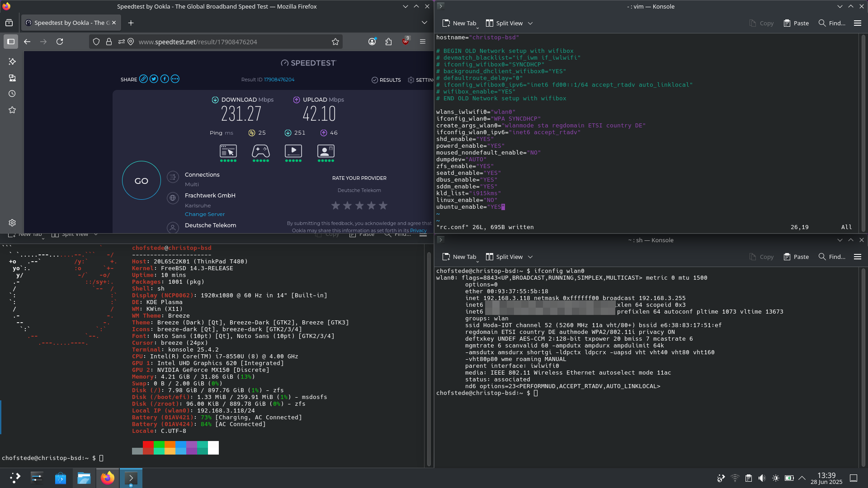Show hidden system tray icons arrow
Image resolution: width=868 pixels, height=488 pixels.
pos(802,478)
